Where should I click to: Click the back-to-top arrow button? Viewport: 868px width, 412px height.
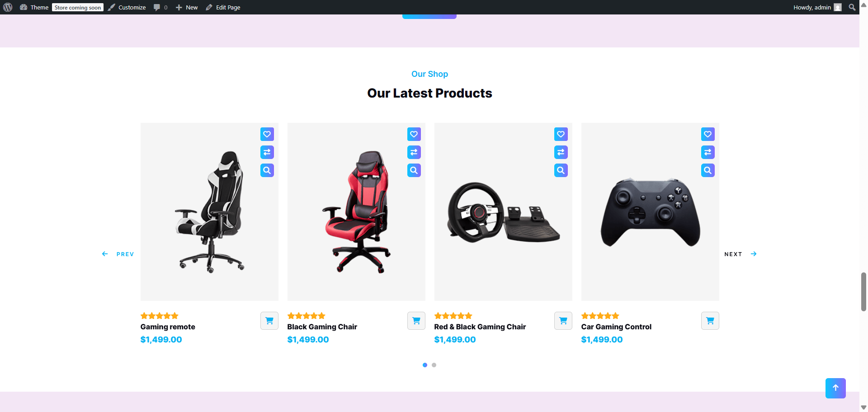click(835, 388)
